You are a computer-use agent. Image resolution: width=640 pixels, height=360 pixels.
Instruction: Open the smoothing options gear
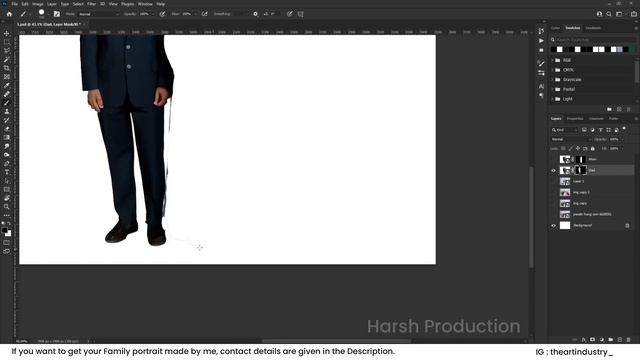tap(256, 14)
